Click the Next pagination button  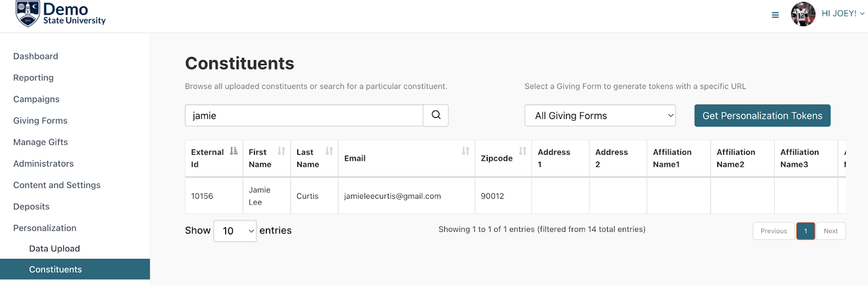pyautogui.click(x=831, y=231)
